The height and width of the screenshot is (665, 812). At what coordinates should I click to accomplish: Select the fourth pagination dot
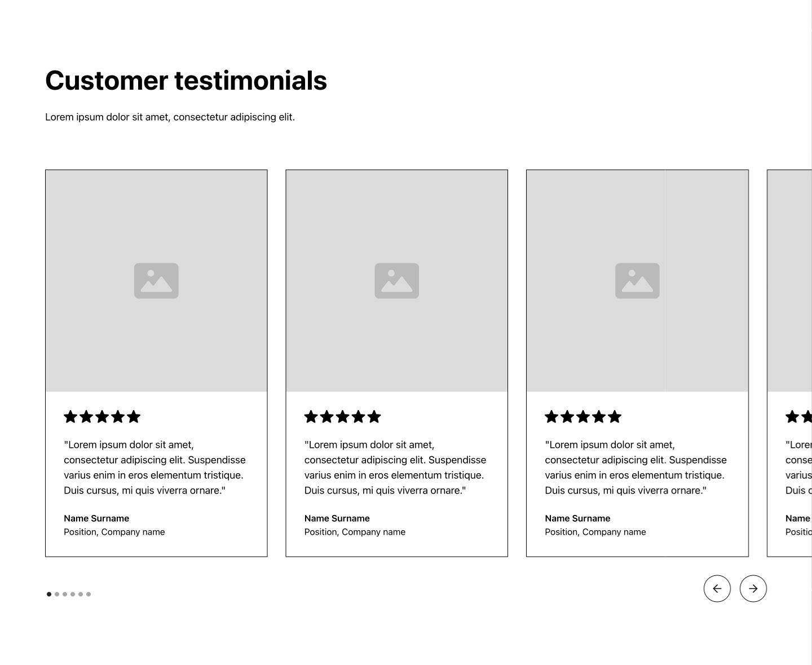[x=73, y=594]
